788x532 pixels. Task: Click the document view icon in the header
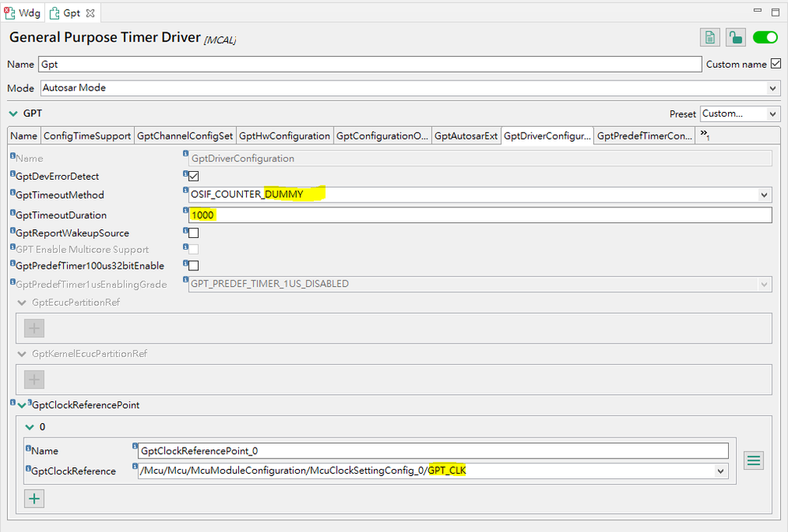click(710, 38)
